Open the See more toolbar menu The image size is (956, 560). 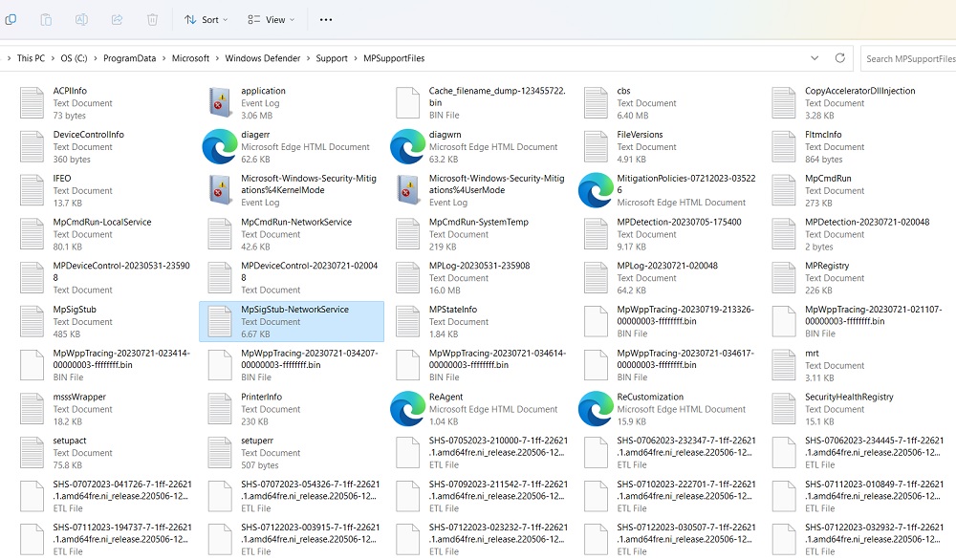325,19
